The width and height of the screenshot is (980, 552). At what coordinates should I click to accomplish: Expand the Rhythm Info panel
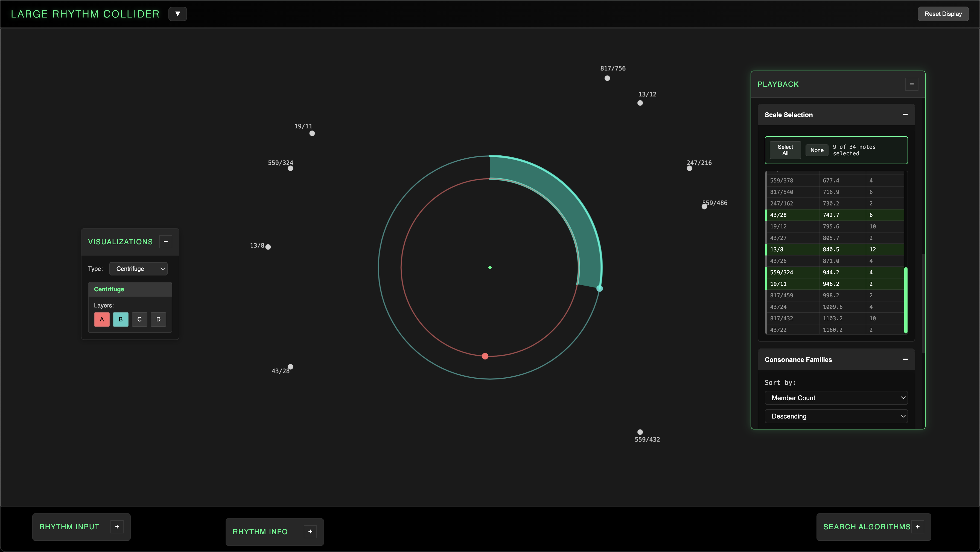pos(310,531)
